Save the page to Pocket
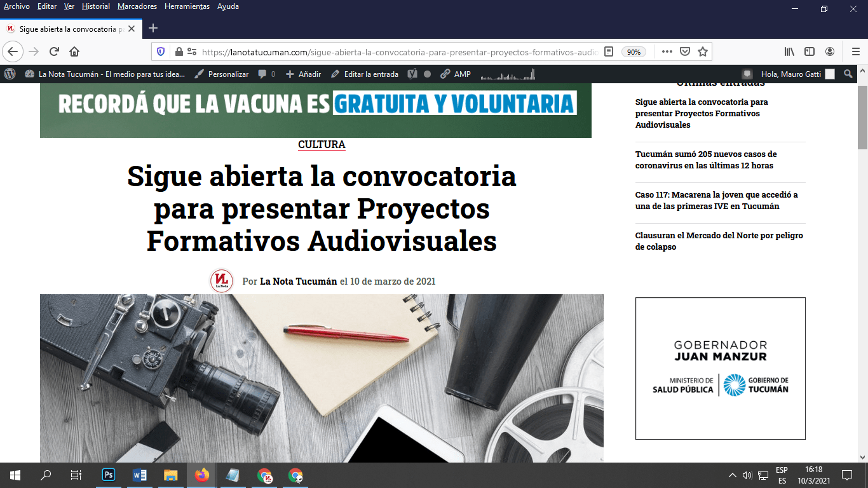The image size is (868, 488). tap(685, 51)
